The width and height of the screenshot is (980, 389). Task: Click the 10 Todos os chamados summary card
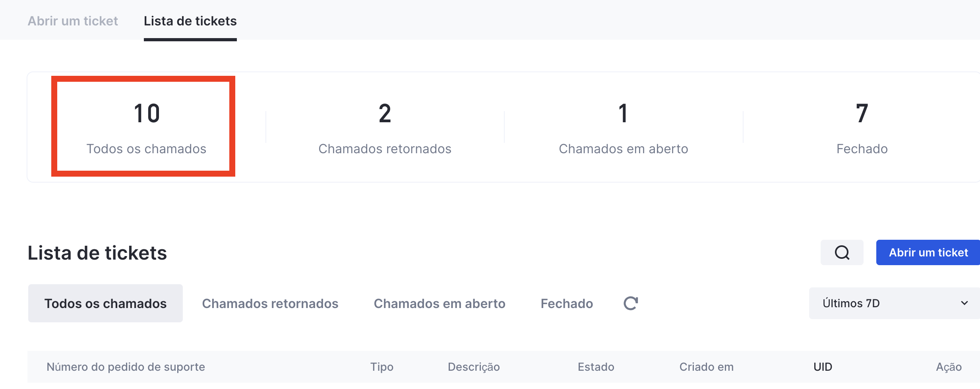coord(146,127)
